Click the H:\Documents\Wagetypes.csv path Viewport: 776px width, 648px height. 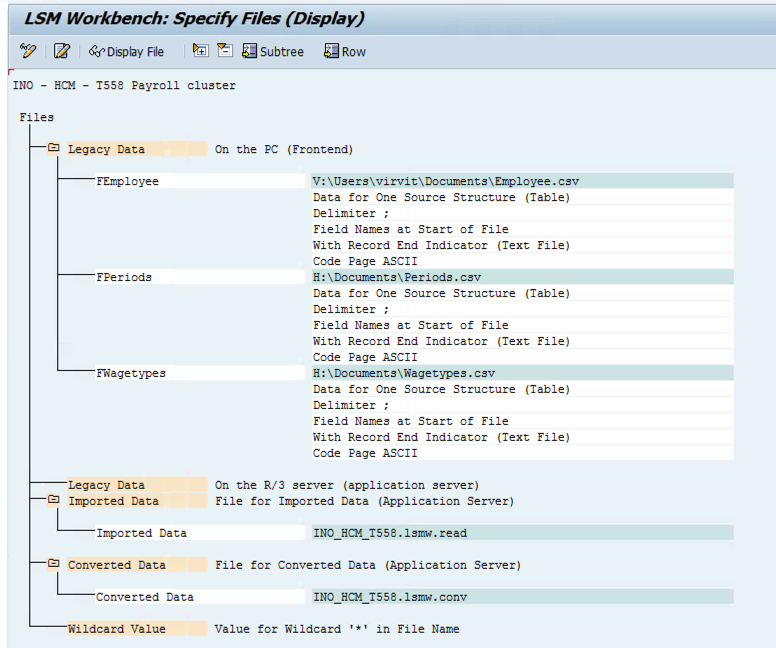[523, 373]
